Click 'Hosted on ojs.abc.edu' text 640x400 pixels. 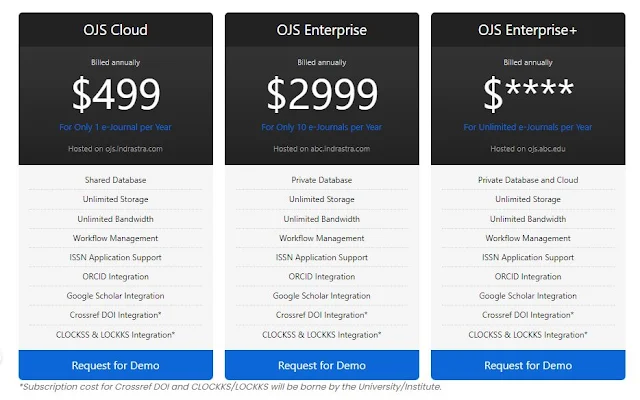528,149
